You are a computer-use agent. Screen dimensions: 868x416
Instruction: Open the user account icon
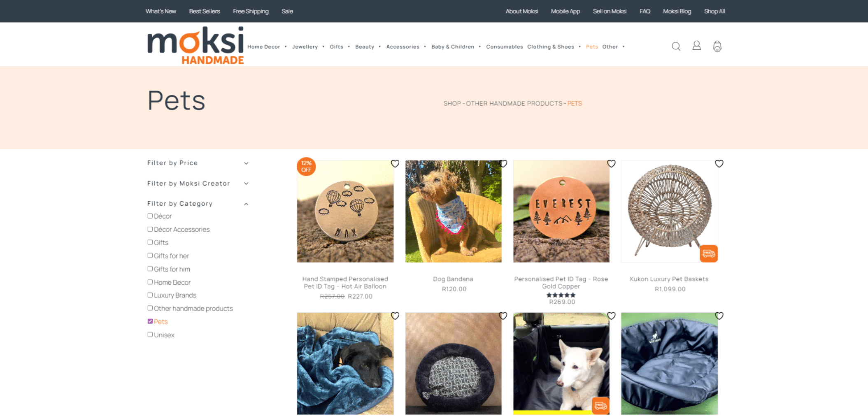tap(696, 46)
